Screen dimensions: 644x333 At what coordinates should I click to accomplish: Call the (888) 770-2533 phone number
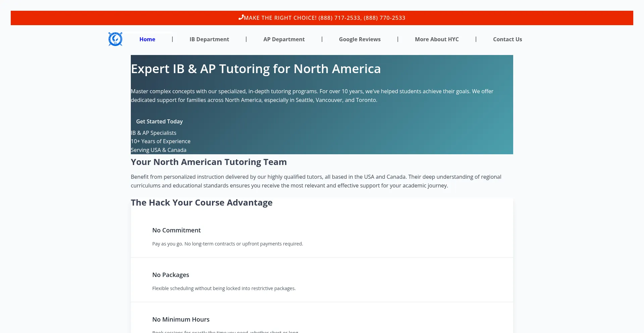(384, 18)
